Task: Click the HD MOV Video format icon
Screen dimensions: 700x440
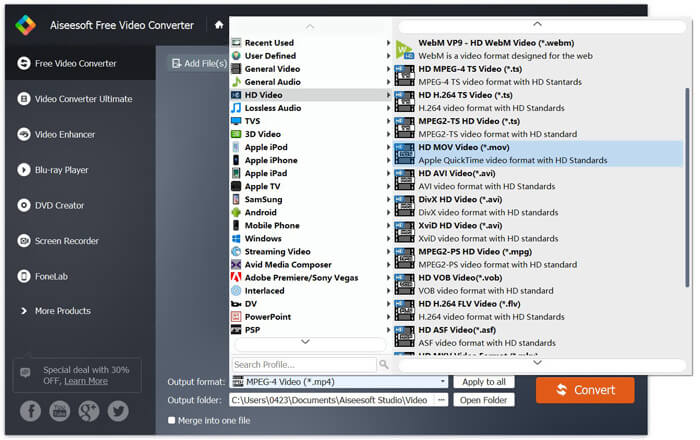Action: point(404,154)
